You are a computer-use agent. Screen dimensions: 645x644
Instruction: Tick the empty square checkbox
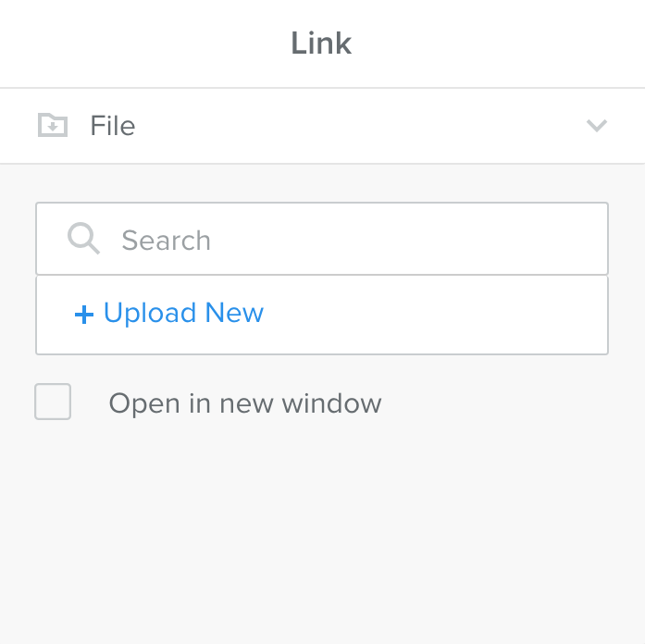pos(53,402)
